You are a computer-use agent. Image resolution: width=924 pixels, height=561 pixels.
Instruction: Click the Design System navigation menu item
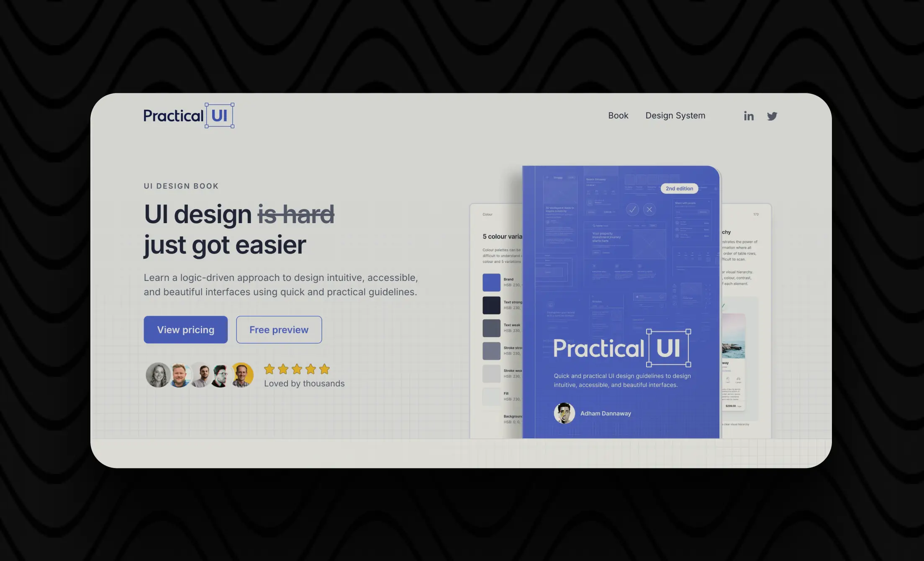[675, 116]
